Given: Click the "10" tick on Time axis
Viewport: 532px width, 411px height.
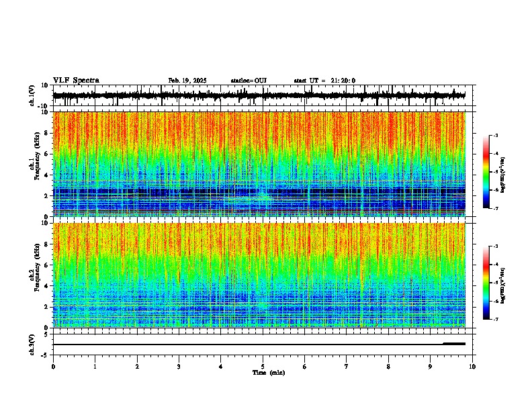Looking at the screenshot, I should [472, 367].
